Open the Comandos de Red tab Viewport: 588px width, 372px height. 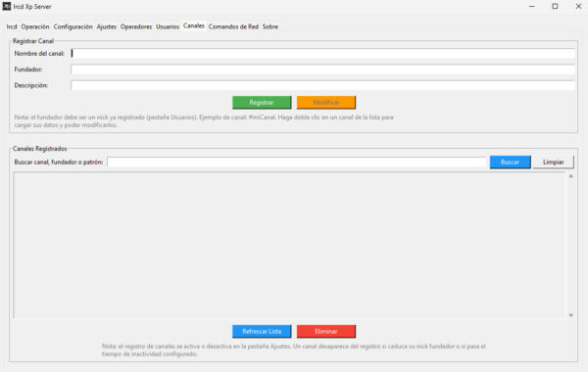tap(233, 26)
